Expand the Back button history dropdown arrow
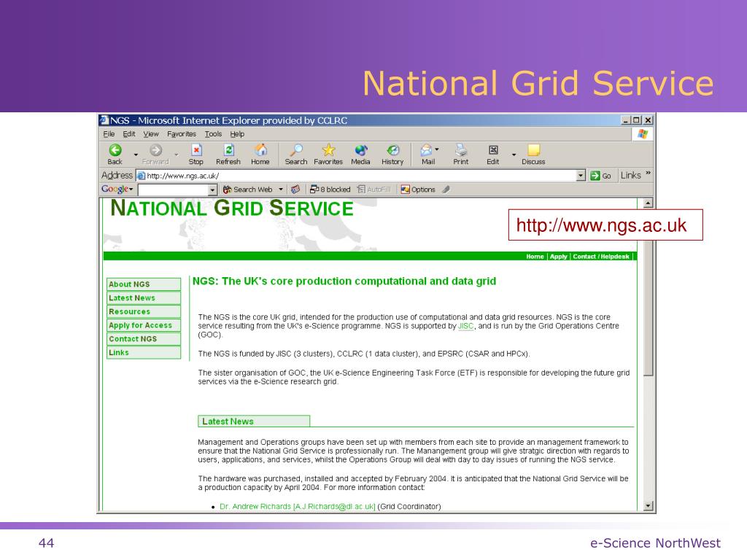This screenshot has width=747, height=560. click(136, 155)
